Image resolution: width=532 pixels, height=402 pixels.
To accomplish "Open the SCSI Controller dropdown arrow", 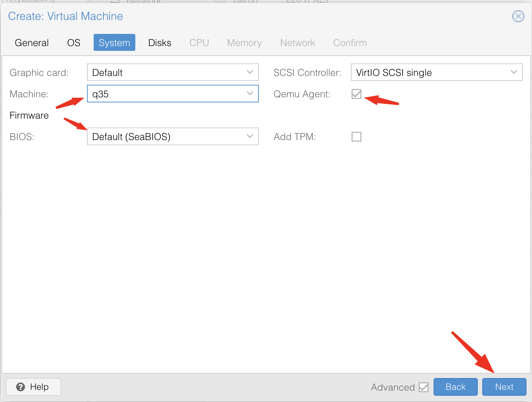I will tap(514, 72).
